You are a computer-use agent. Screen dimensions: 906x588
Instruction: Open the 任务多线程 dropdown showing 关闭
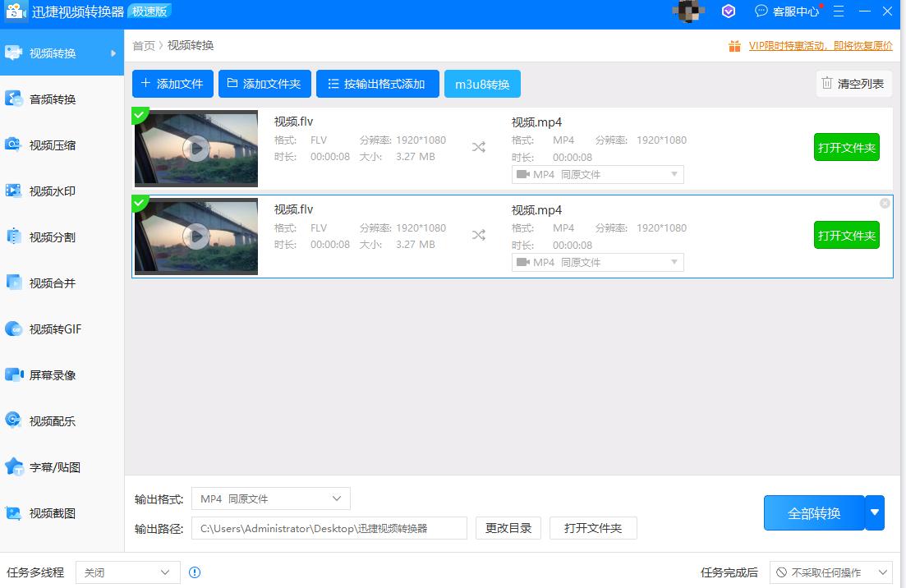click(x=127, y=572)
